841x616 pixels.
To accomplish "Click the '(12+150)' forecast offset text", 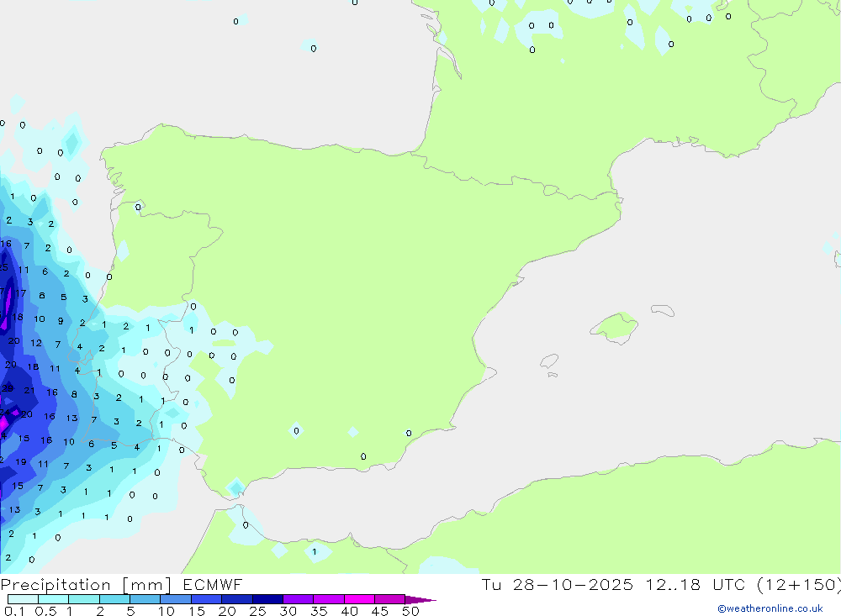I will click(798, 584).
